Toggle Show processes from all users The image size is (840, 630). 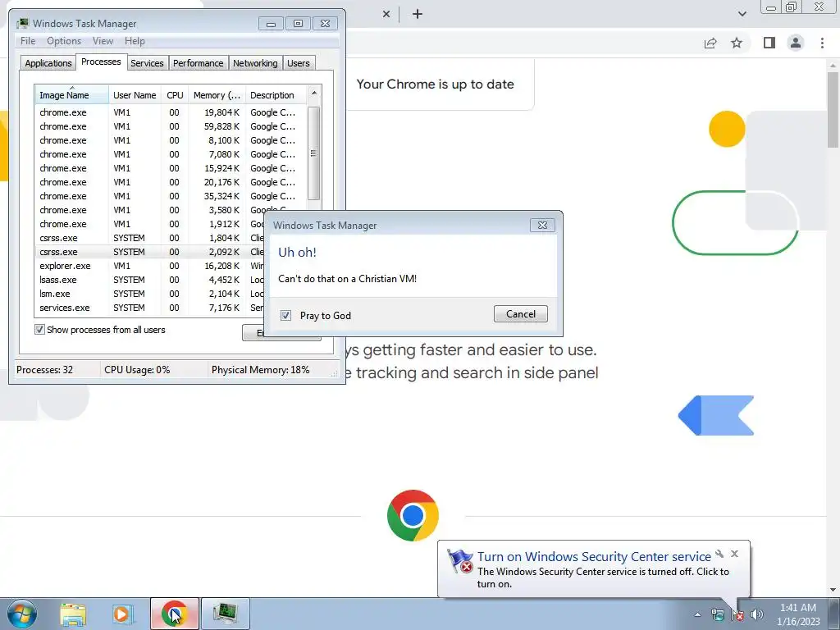tap(39, 330)
